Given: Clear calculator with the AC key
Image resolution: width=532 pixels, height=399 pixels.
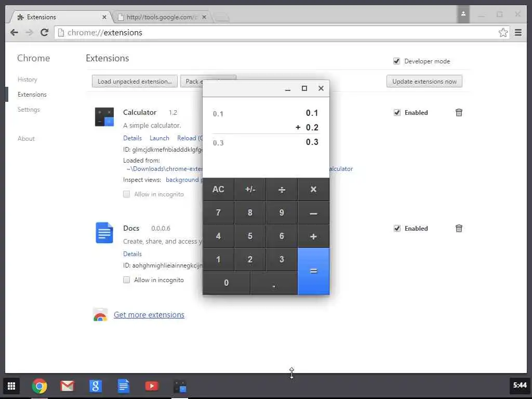Looking at the screenshot, I should click(x=218, y=189).
